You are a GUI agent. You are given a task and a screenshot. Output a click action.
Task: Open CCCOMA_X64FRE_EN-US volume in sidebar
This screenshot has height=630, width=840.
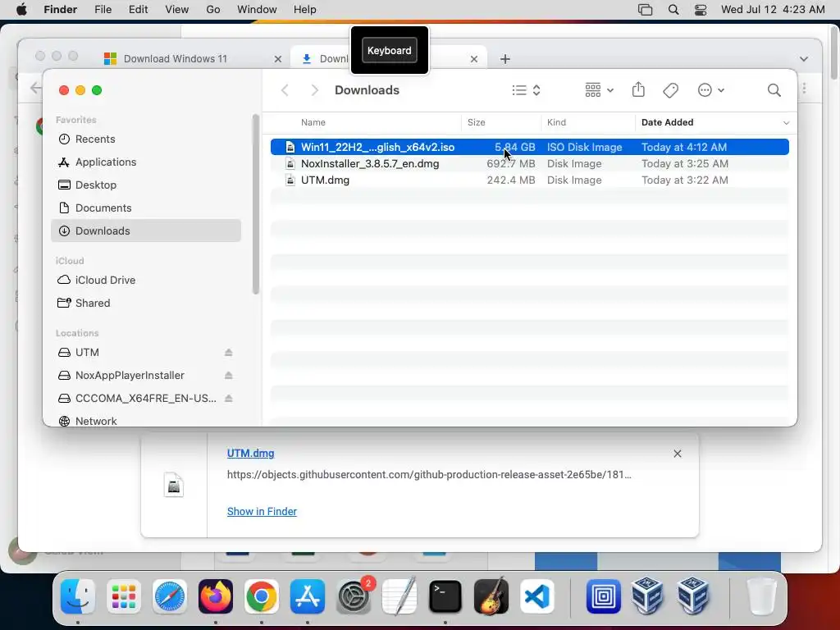(146, 399)
